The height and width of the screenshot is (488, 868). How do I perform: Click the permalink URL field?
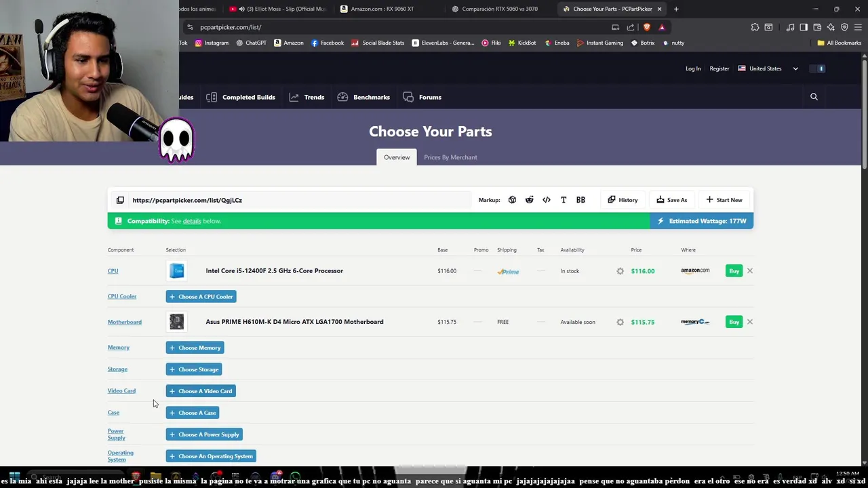[299, 200]
